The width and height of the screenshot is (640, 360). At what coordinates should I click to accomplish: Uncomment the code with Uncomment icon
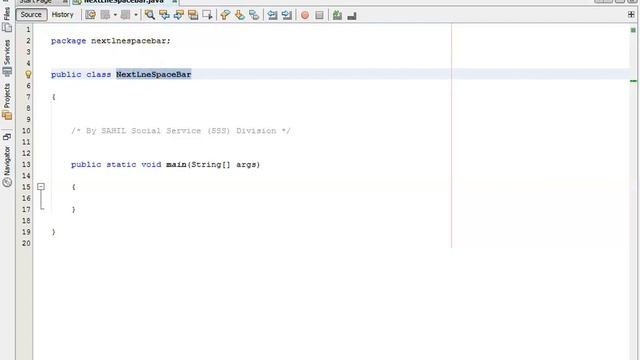coord(351,16)
